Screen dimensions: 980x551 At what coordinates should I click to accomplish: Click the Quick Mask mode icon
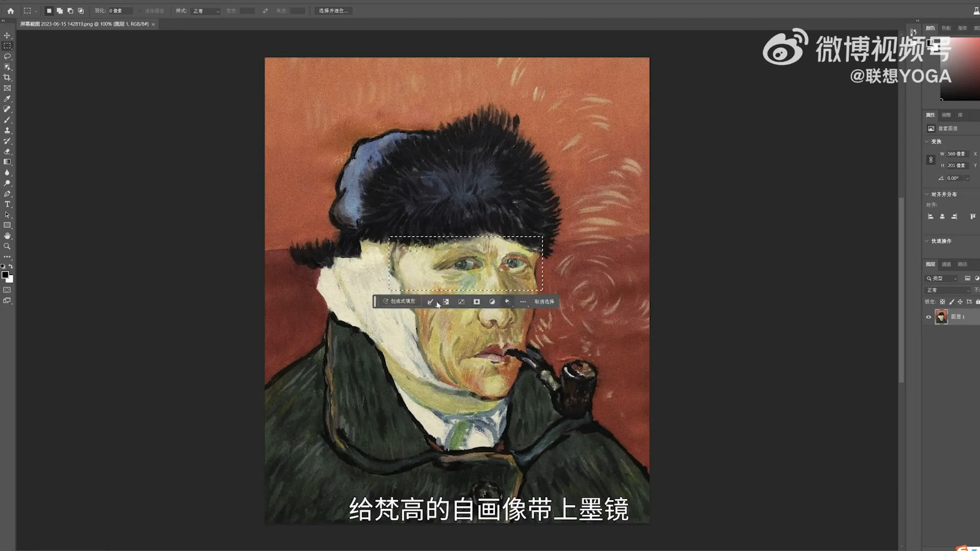pyautogui.click(x=7, y=290)
